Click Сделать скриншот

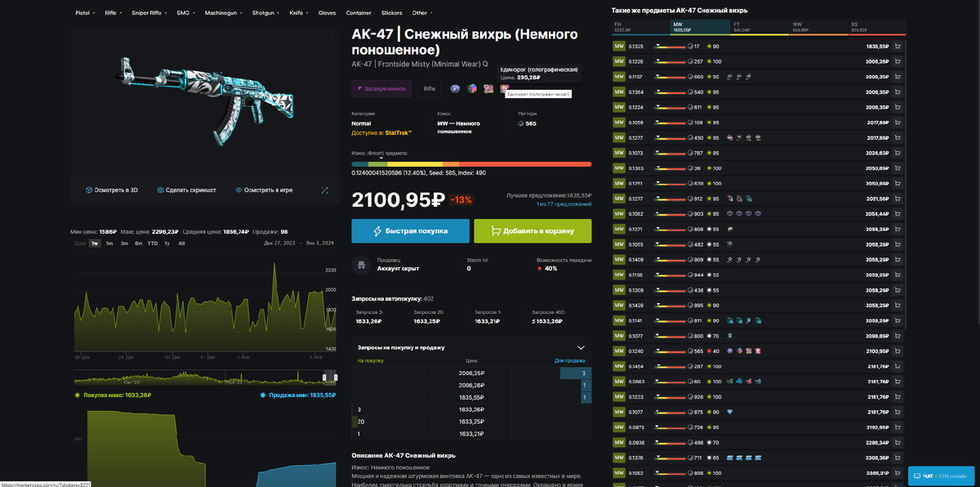[x=187, y=190]
